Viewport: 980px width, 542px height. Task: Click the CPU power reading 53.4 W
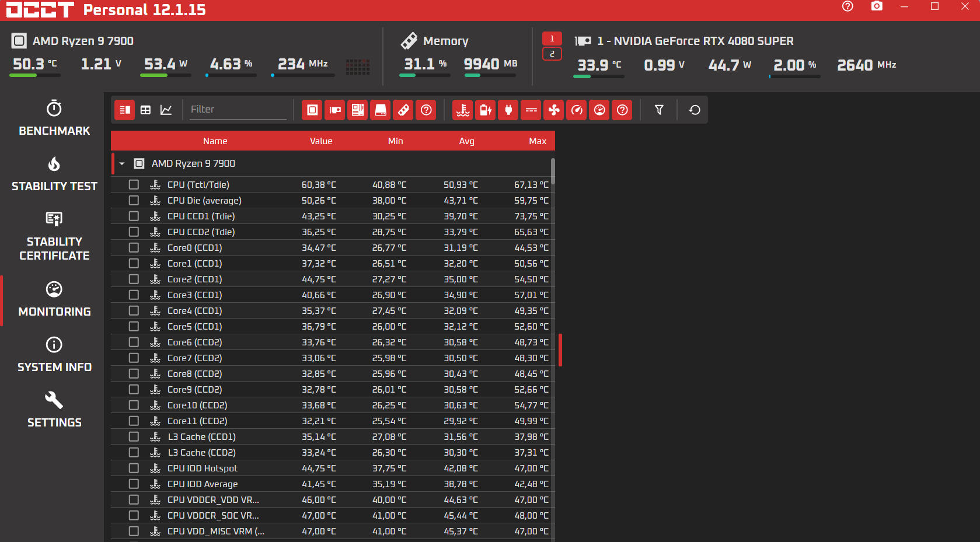tap(166, 64)
